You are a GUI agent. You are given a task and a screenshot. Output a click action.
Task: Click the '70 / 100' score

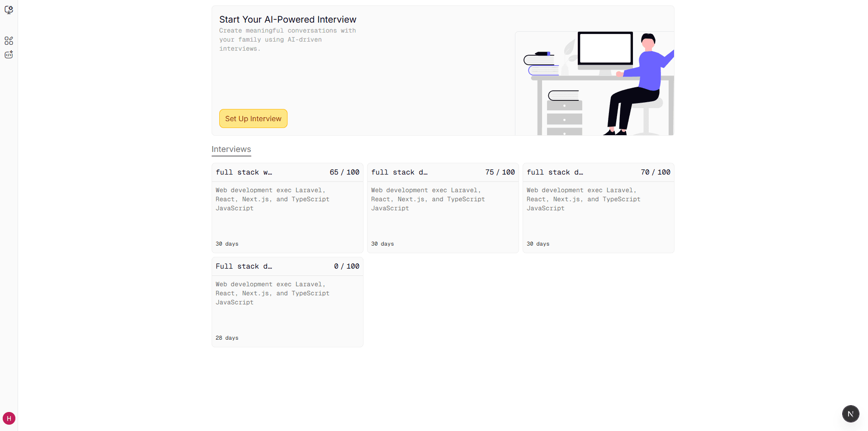[656, 172]
